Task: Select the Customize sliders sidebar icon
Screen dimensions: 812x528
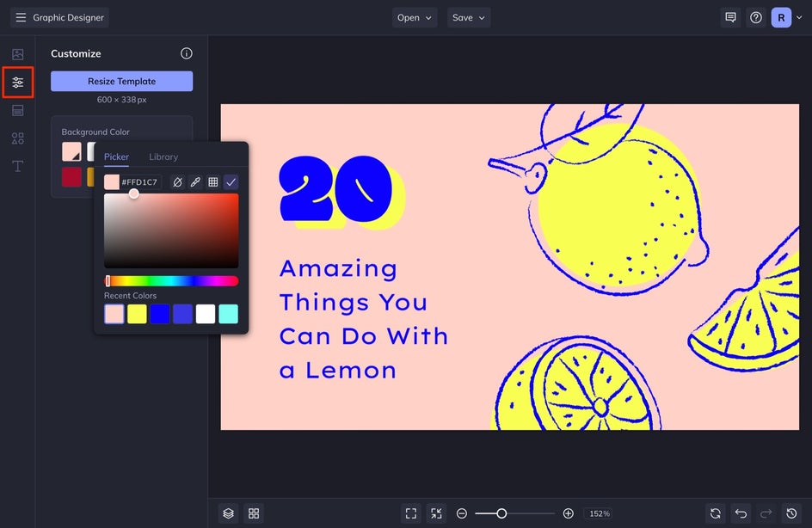Action: [17, 83]
